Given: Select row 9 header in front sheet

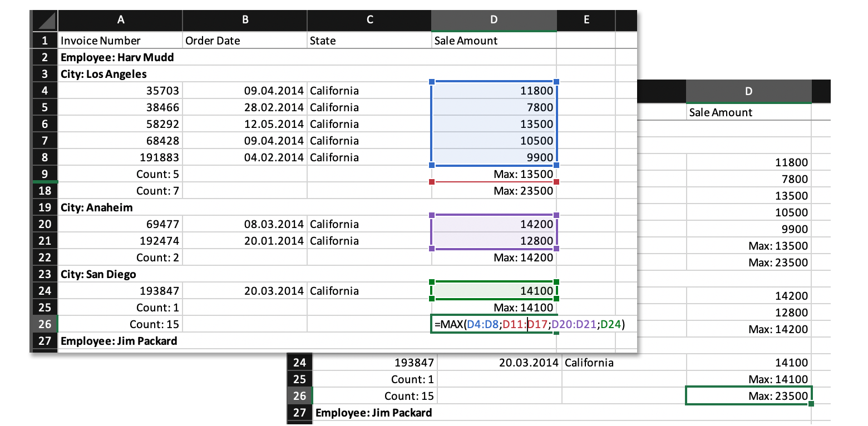Looking at the screenshot, I should (x=45, y=174).
